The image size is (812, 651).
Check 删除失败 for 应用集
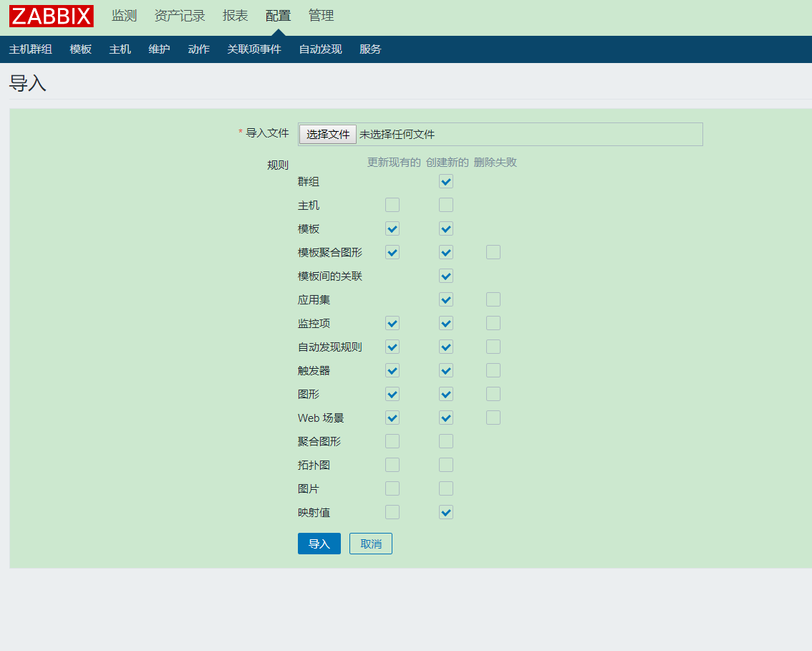click(493, 300)
